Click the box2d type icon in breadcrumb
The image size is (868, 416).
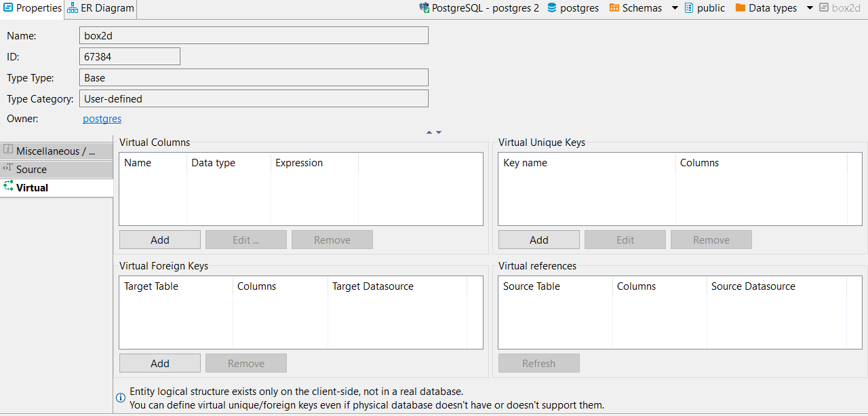tap(824, 8)
